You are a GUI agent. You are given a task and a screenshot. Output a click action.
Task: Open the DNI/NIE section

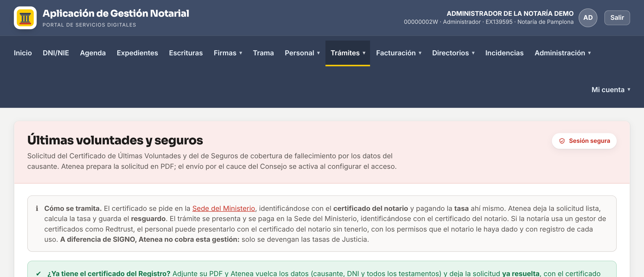(56, 53)
